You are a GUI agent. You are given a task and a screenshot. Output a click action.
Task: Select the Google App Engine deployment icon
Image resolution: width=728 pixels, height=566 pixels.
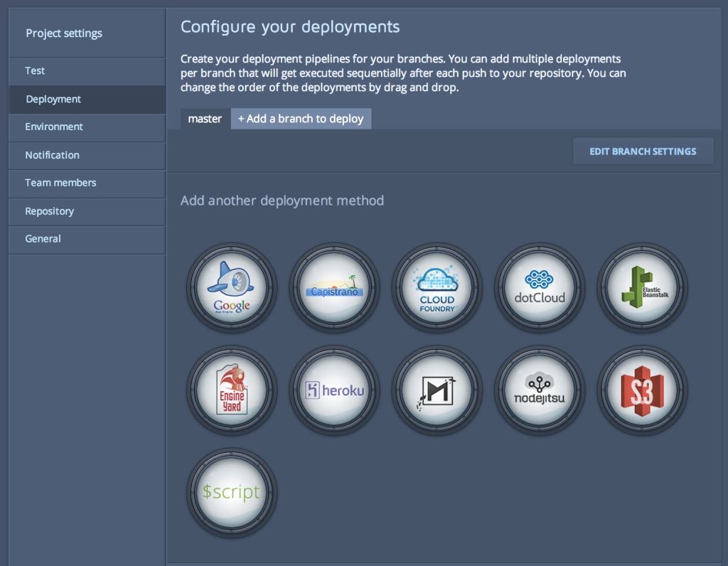point(232,288)
